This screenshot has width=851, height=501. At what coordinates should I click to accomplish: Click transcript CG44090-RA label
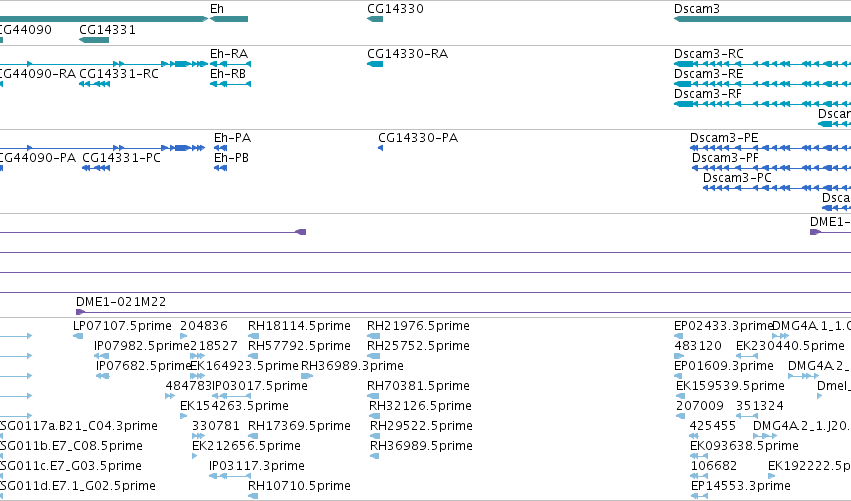(37, 74)
